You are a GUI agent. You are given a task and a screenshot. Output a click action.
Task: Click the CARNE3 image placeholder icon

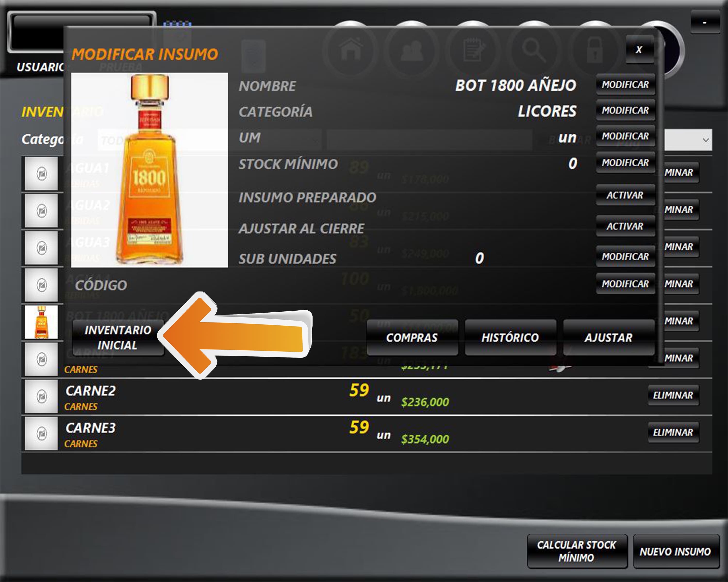(x=41, y=433)
